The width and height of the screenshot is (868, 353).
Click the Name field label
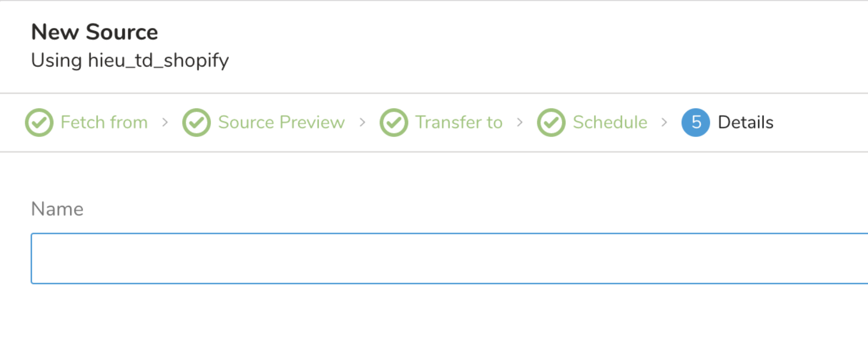[57, 209]
